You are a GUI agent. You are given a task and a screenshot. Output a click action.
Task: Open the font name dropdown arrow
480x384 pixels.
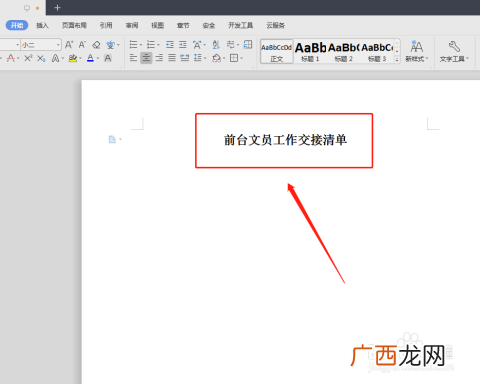click(18, 45)
